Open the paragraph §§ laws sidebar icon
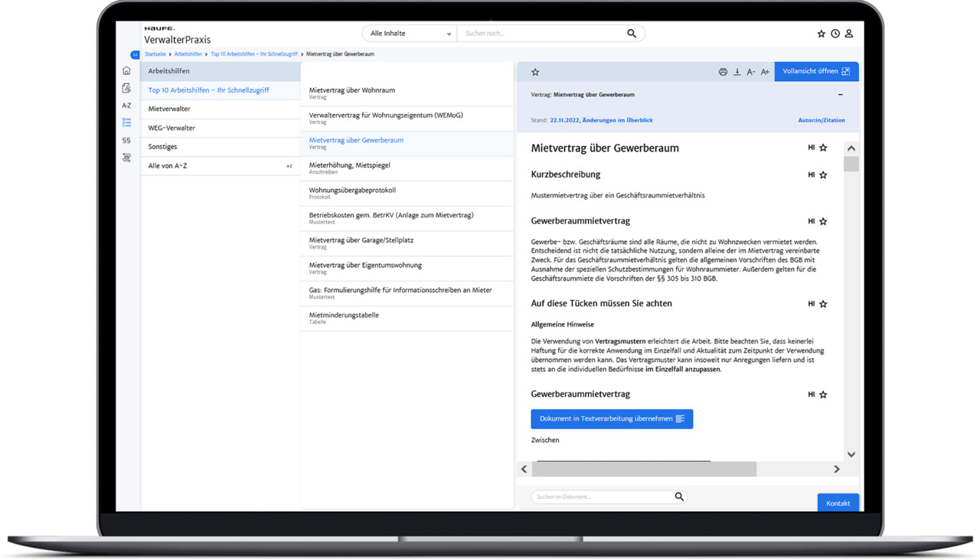 click(126, 140)
